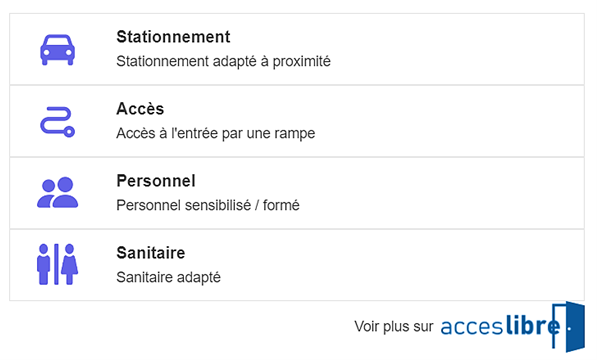This screenshot has width=597, height=360.
Task: Click the winding route access icon
Action: pyautogui.click(x=57, y=122)
